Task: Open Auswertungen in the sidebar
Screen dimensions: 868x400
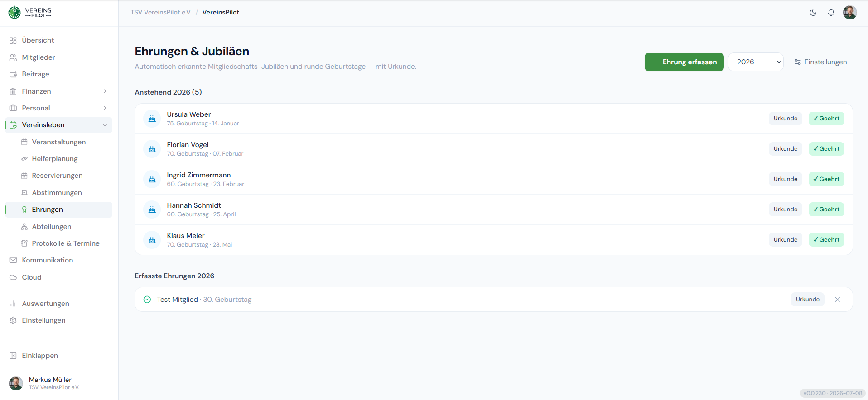Action: point(58,304)
